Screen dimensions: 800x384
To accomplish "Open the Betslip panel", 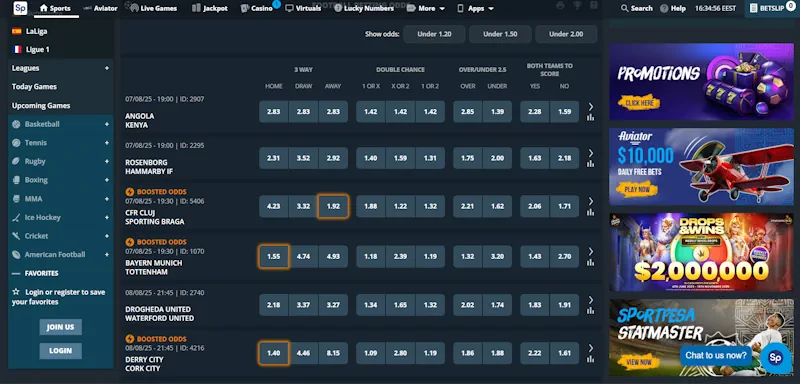I will [772, 8].
